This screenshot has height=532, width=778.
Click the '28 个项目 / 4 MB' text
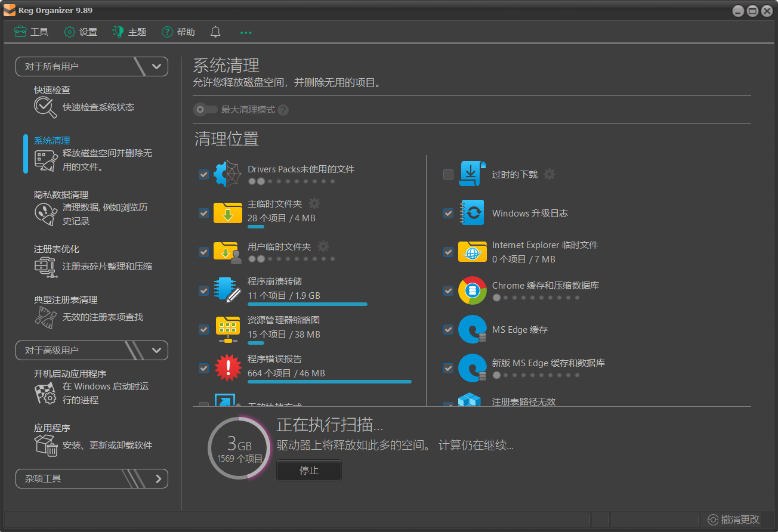(x=282, y=218)
